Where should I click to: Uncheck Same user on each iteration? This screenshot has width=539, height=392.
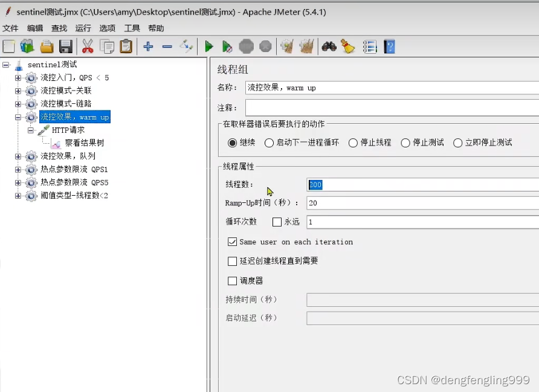tap(233, 242)
